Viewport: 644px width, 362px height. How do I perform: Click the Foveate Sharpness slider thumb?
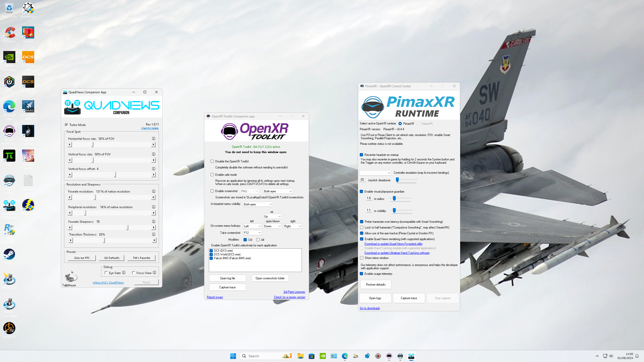click(127, 228)
